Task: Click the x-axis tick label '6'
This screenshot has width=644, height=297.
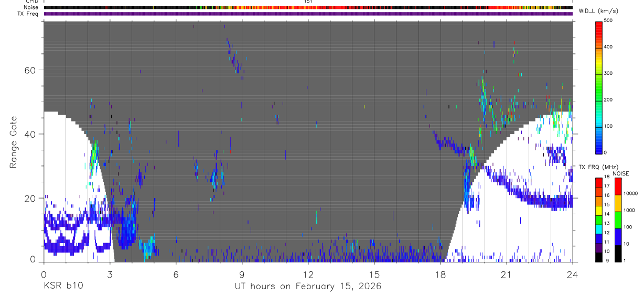Action: 176,274
